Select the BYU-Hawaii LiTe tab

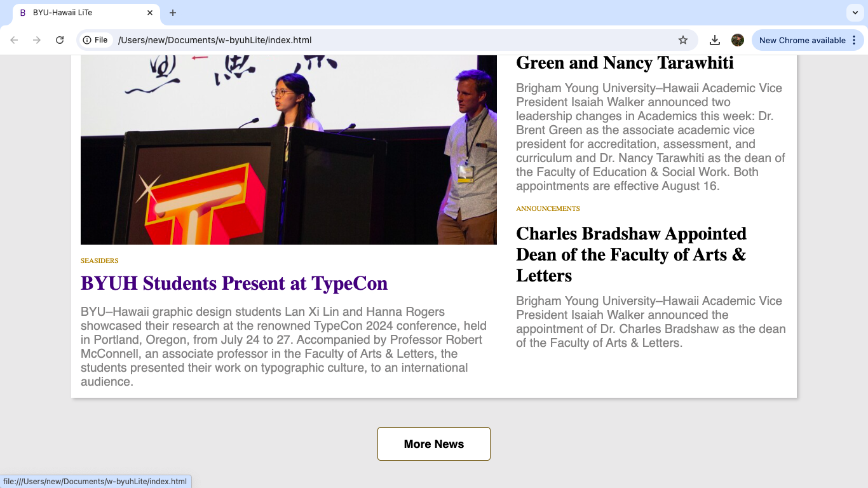pyautogui.click(x=86, y=13)
